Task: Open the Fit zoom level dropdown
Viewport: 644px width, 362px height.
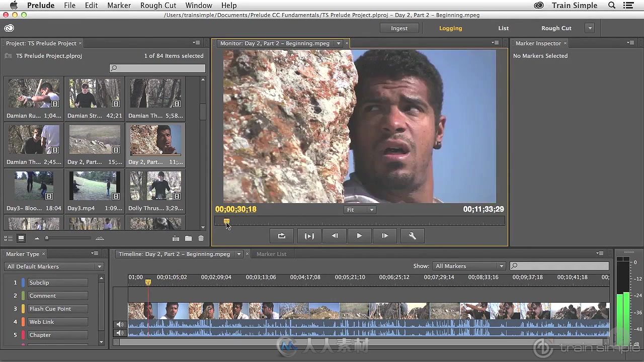Action: 360,210
